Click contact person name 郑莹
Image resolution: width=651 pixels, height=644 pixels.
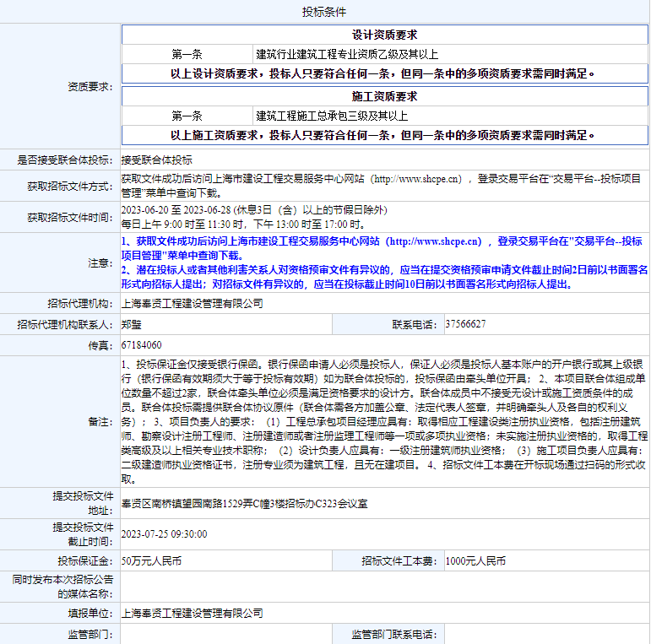131,324
